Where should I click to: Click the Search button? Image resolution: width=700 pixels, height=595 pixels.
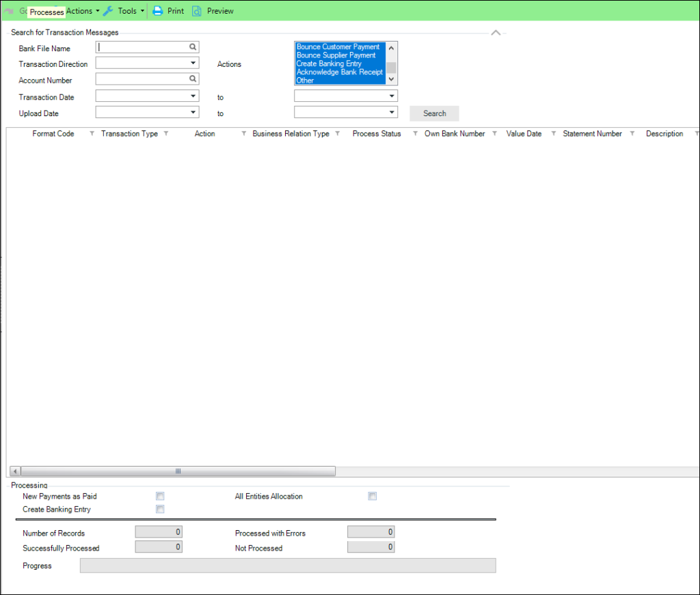click(434, 113)
